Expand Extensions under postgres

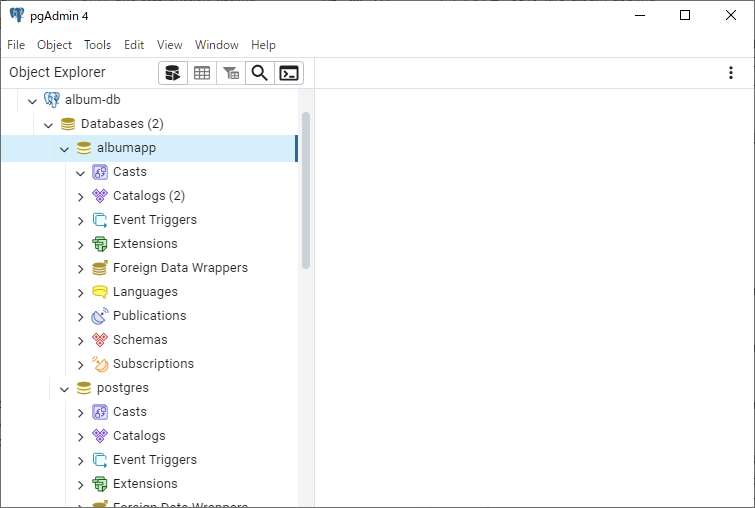(x=80, y=484)
